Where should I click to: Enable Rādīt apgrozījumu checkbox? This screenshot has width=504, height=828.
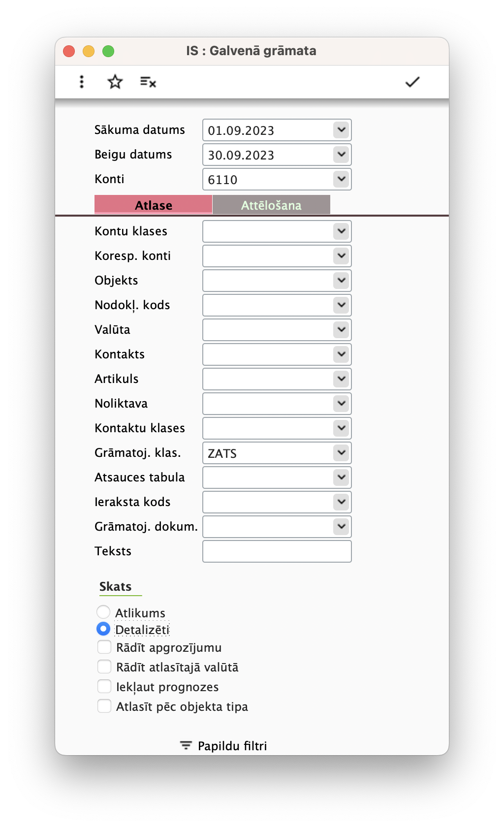(104, 647)
